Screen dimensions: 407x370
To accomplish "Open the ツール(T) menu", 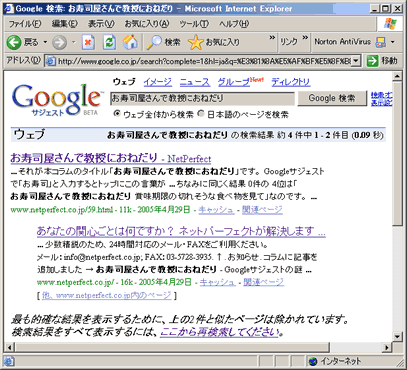I will pos(194,24).
